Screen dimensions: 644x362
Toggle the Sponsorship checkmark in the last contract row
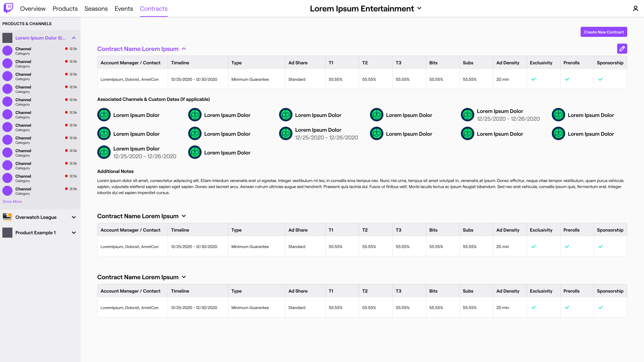601,307
